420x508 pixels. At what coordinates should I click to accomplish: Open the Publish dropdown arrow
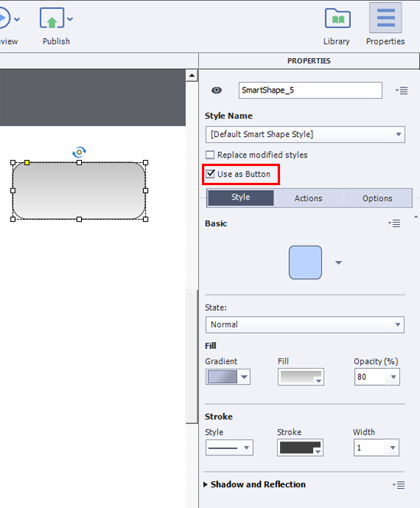(x=70, y=19)
